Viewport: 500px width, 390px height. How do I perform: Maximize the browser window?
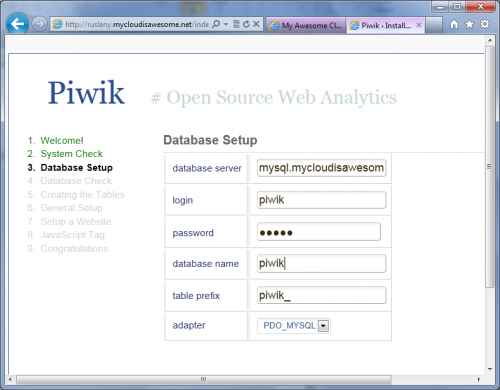457,7
